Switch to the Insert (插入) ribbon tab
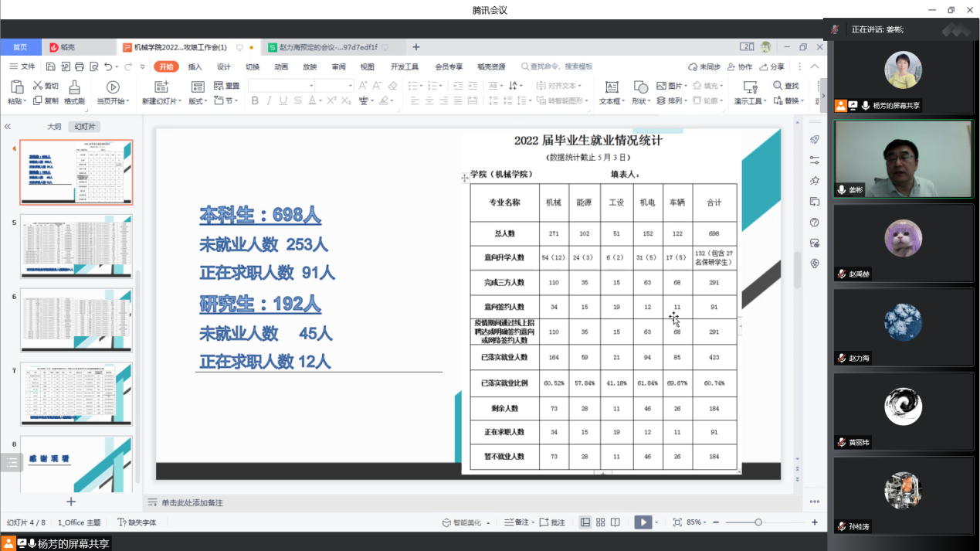980x551 pixels. 195,67
